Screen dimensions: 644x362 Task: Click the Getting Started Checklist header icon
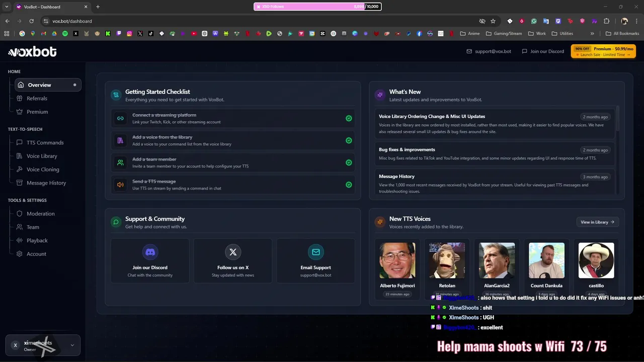116,95
